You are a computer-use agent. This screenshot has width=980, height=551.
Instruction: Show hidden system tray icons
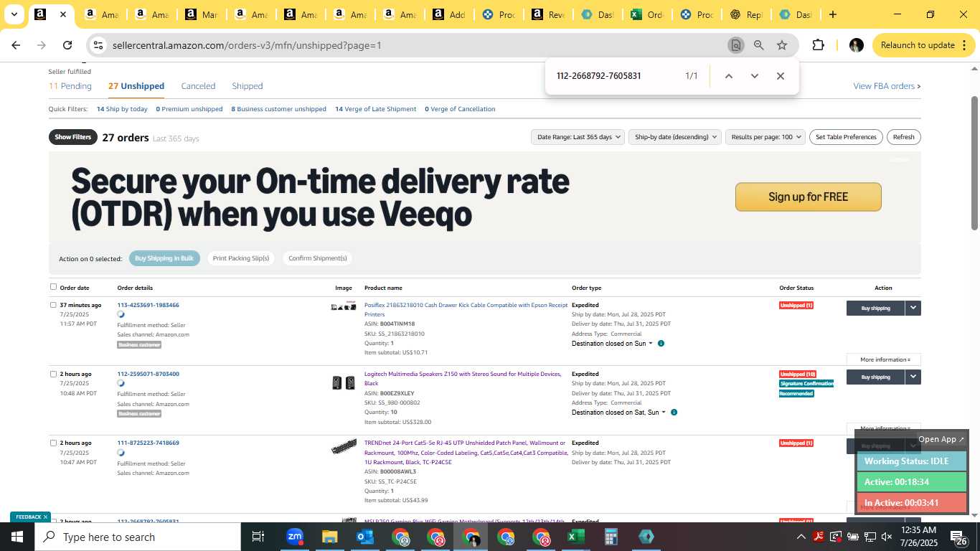801,537
